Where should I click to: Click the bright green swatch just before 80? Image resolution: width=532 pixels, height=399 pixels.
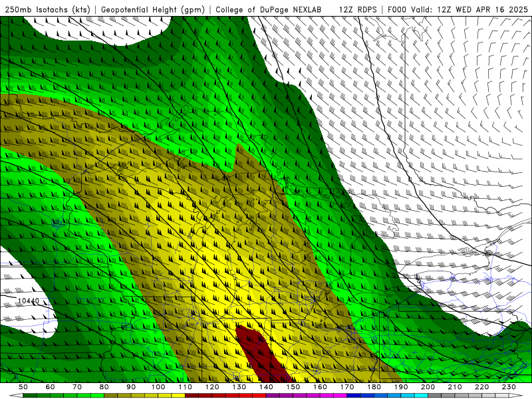pyautogui.click(x=97, y=395)
